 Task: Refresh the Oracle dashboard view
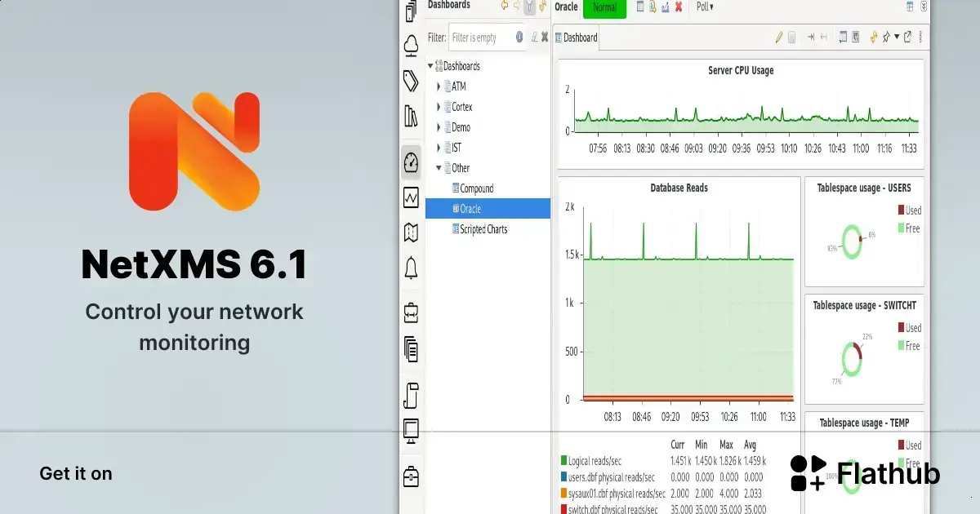point(873,37)
